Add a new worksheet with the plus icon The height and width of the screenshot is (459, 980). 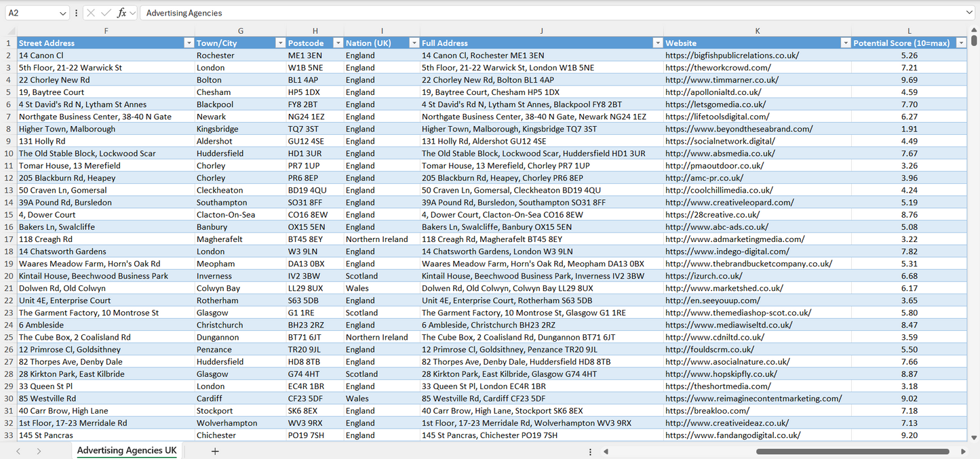point(215,450)
